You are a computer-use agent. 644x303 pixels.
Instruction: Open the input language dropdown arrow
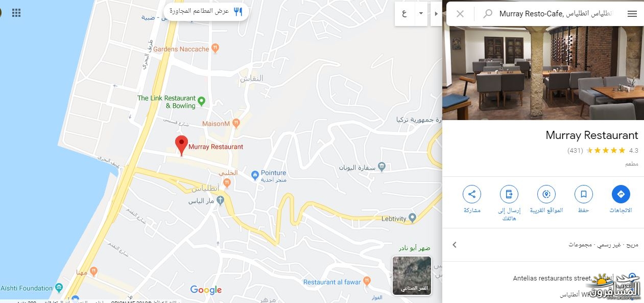[x=421, y=14]
